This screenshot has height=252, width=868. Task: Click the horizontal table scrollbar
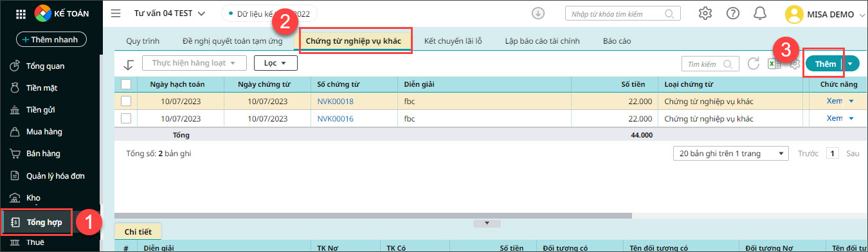coord(374,215)
